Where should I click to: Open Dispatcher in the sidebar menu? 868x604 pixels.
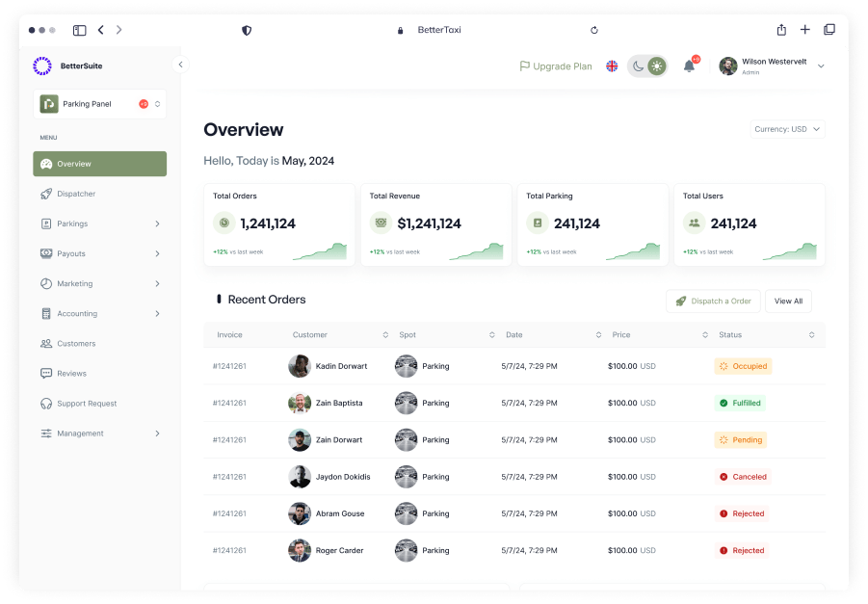tap(76, 194)
